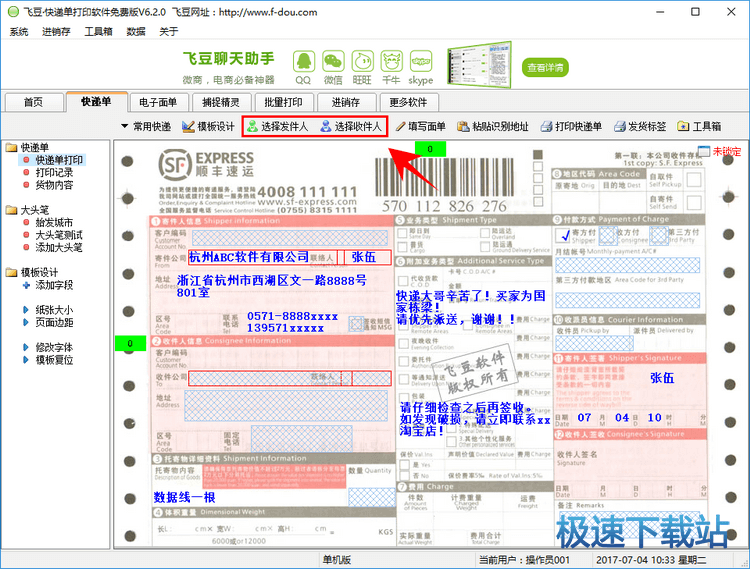Switch to the 更多软件 tab
Image resolution: width=750 pixels, height=569 pixels.
pos(408,102)
